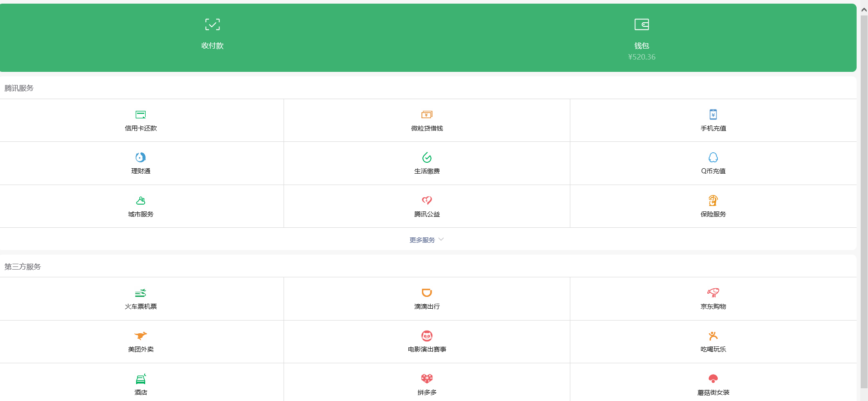Select the 手机充值 phone top-up icon
Viewport: 868px width, 401px height.
(713, 115)
